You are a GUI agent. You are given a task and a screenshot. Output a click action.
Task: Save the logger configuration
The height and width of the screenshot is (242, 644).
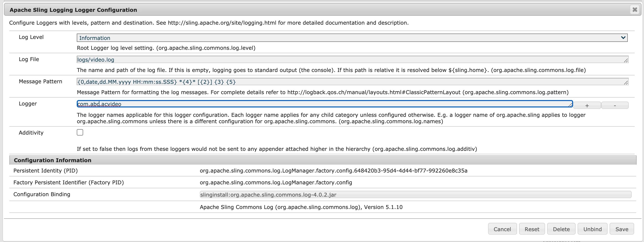(x=622, y=229)
